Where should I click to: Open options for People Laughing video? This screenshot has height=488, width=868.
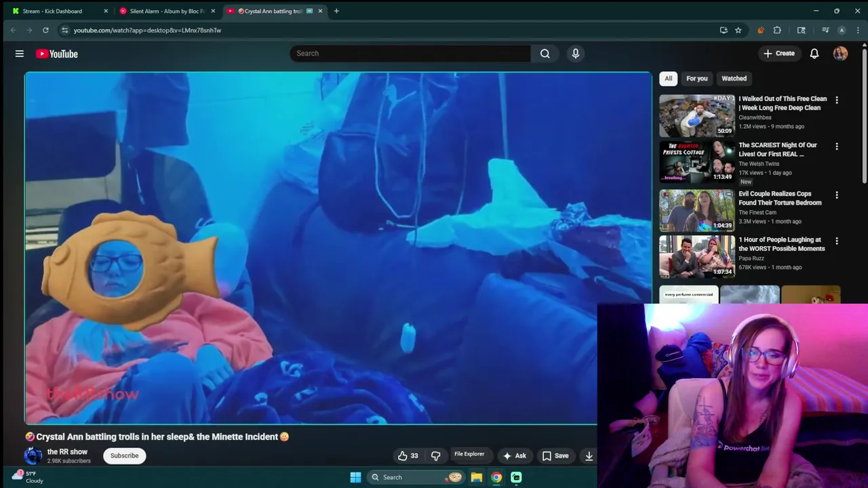pos(837,241)
